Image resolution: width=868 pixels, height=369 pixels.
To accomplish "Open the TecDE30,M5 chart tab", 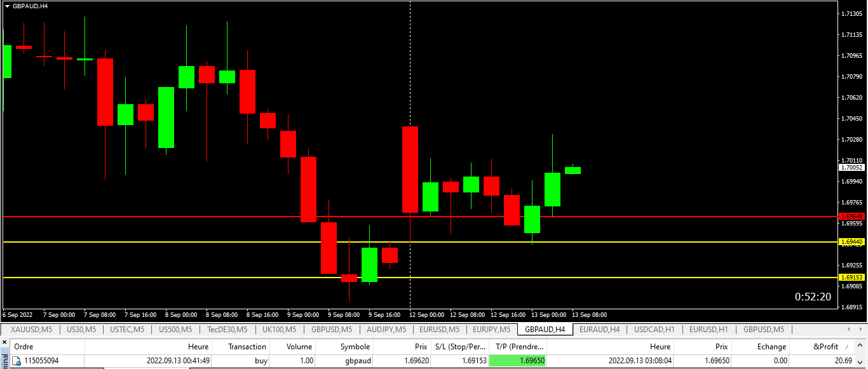I will [227, 330].
